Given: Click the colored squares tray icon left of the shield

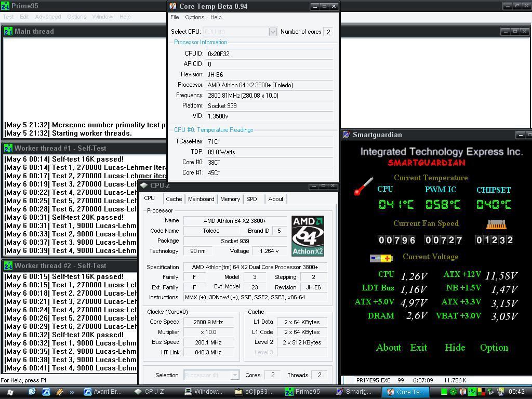Looking at the screenshot, I should (481, 392).
